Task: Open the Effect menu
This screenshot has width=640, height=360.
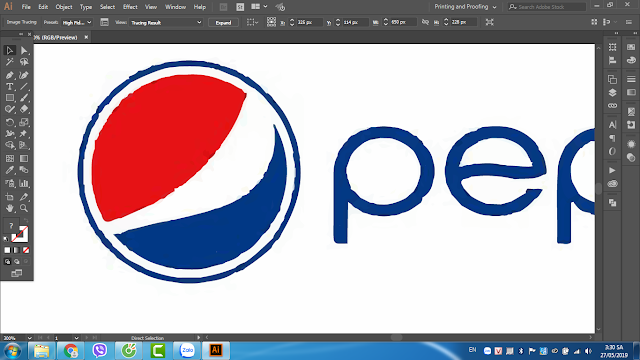Action: tap(130, 7)
